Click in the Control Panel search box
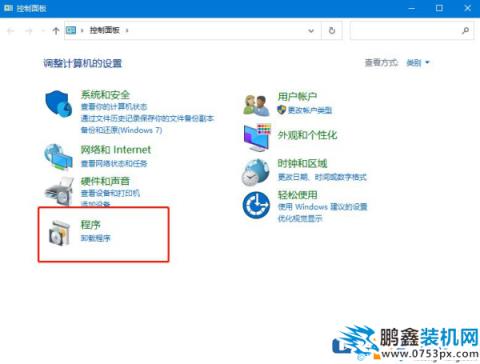Screen dimensions: 480x364 coord(412,31)
